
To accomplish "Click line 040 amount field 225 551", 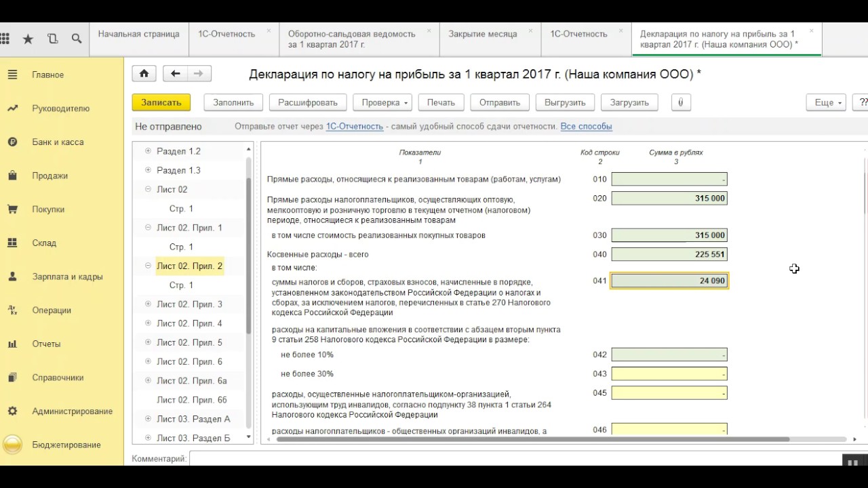I will [x=669, y=255].
